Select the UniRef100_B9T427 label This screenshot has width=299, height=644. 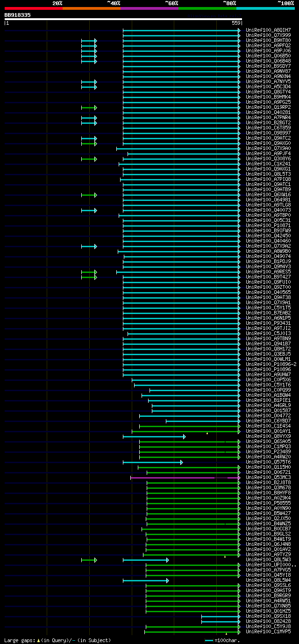point(269,277)
